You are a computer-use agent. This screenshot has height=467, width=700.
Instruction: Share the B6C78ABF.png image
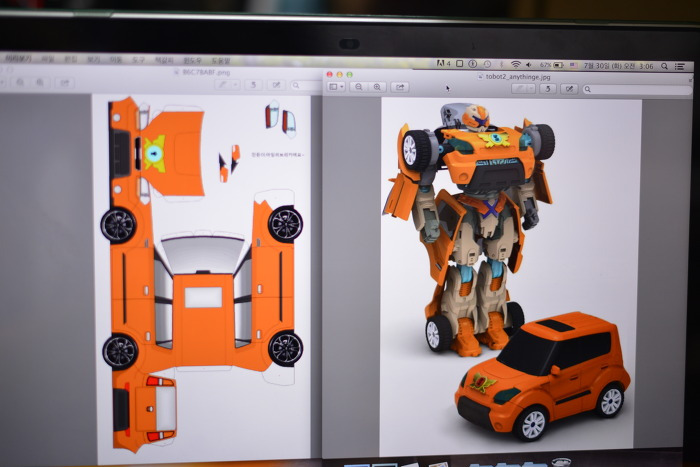[65, 83]
